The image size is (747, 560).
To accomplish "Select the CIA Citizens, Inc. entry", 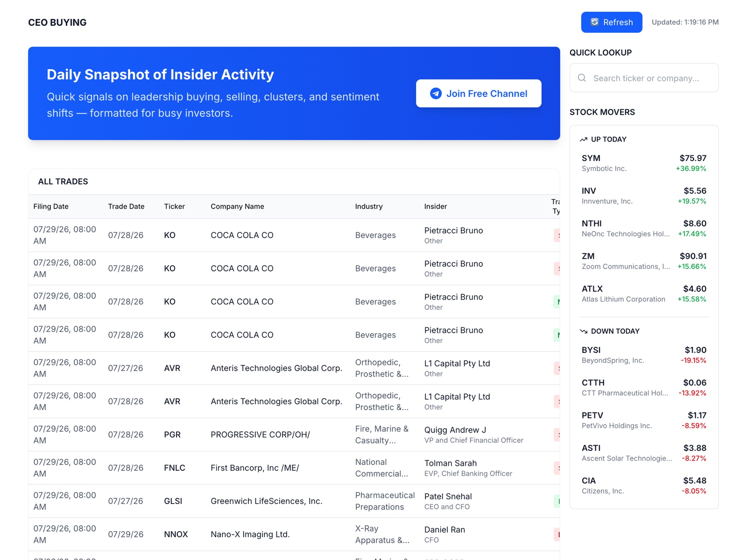I will [x=644, y=486].
